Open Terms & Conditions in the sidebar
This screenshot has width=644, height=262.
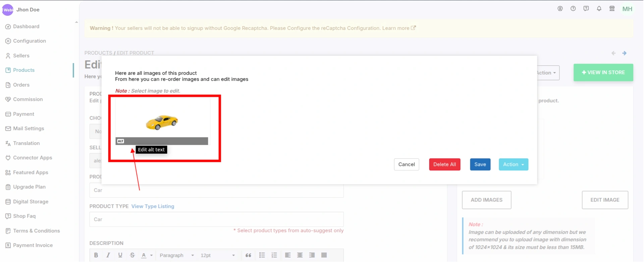coord(33,231)
